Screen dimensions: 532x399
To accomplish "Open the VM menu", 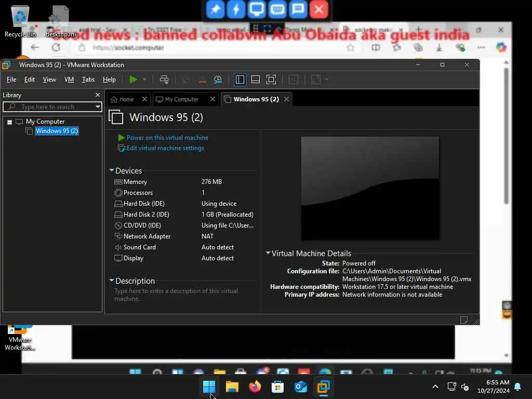I will coord(69,79).
